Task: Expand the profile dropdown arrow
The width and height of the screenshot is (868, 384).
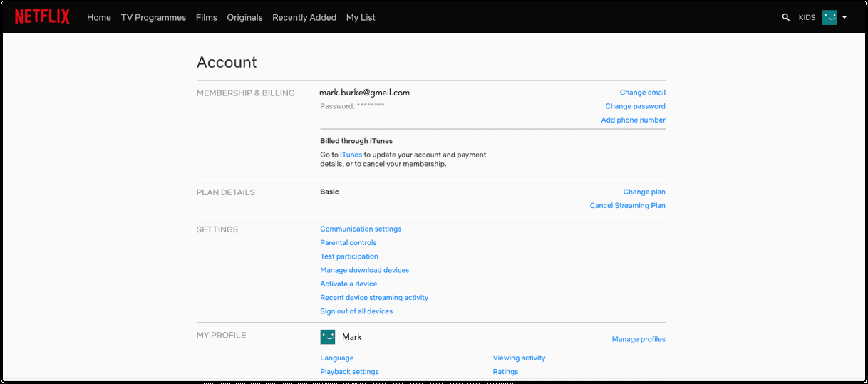Action: pos(844,18)
